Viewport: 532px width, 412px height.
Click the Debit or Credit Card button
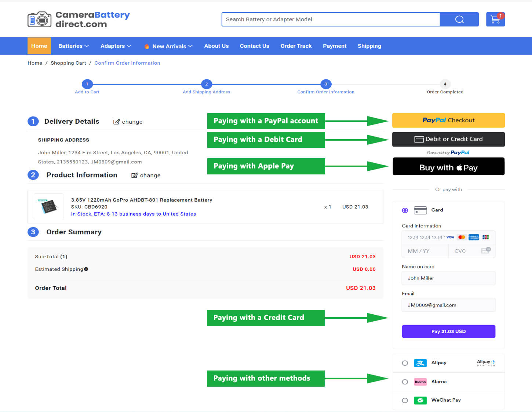tap(448, 139)
